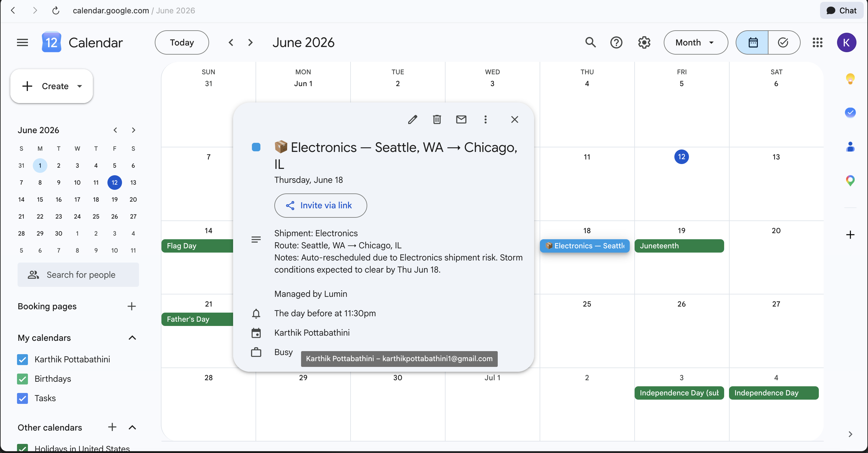This screenshot has width=868, height=453.
Task: Open the Month view dropdown
Action: pos(696,42)
